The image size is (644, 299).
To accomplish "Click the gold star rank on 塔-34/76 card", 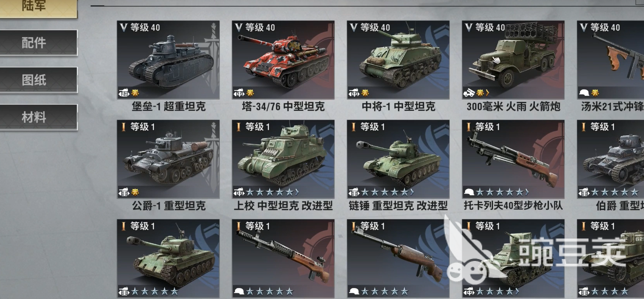I will 251,93.
